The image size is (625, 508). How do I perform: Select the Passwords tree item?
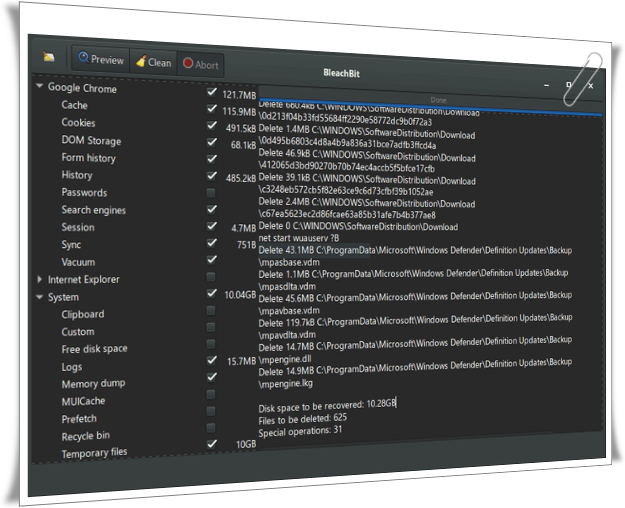[x=85, y=193]
